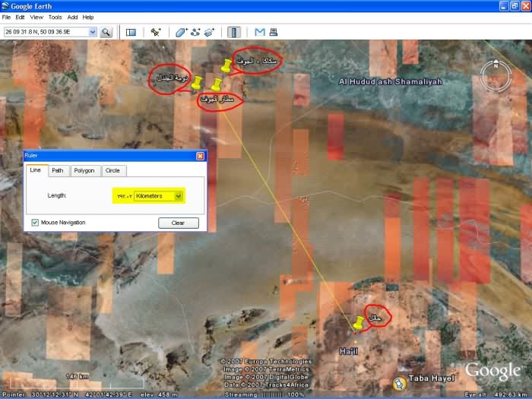Viewport: 532px width, 399px height.
Task: Click Al Hudud ash Shamaliyah map label
Action: (391, 81)
